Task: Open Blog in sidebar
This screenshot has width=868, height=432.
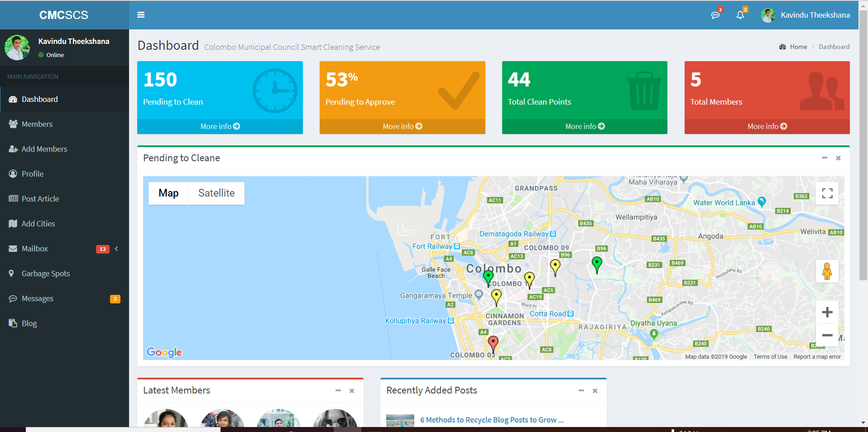Action: point(64,323)
